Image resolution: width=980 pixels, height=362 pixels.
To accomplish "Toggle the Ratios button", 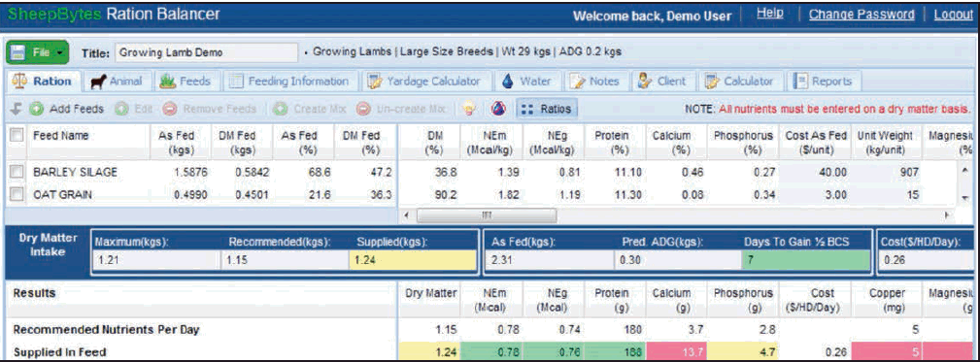I will click(x=546, y=109).
